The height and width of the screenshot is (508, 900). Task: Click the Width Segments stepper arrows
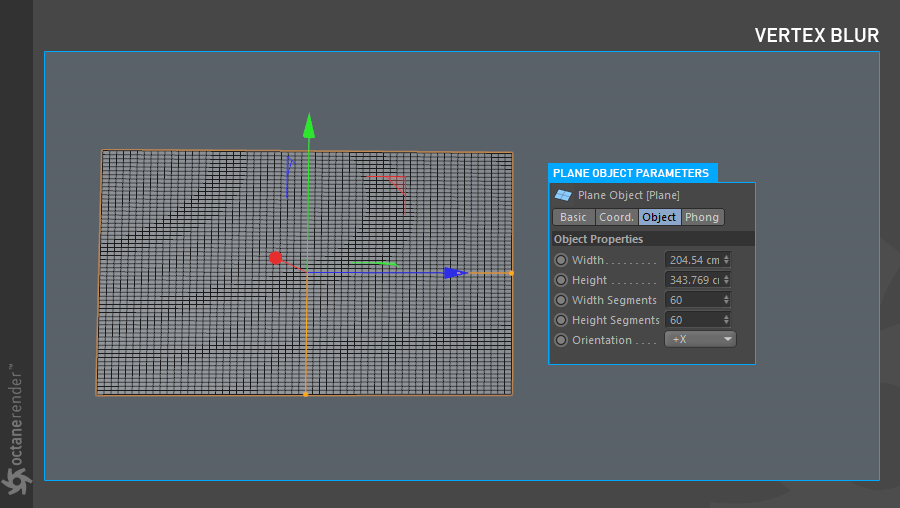pos(726,300)
